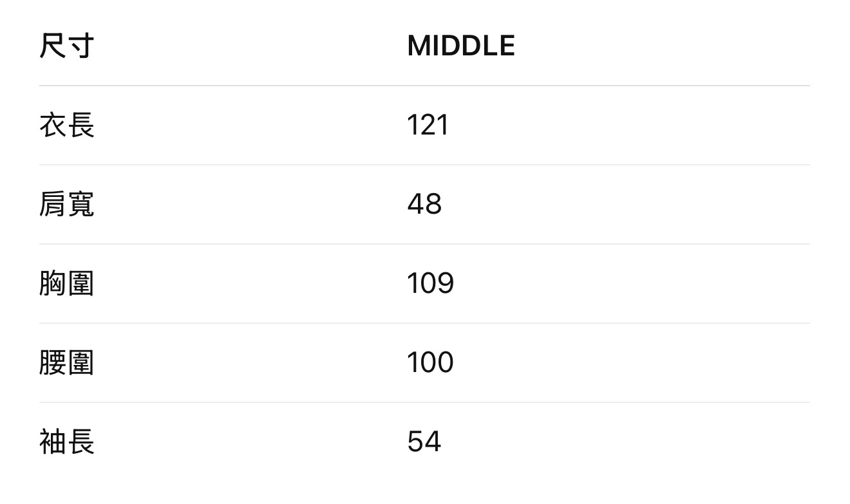Select the 100 waist value
Image resolution: width=850 pixels, height=504 pixels.
pyautogui.click(x=430, y=362)
